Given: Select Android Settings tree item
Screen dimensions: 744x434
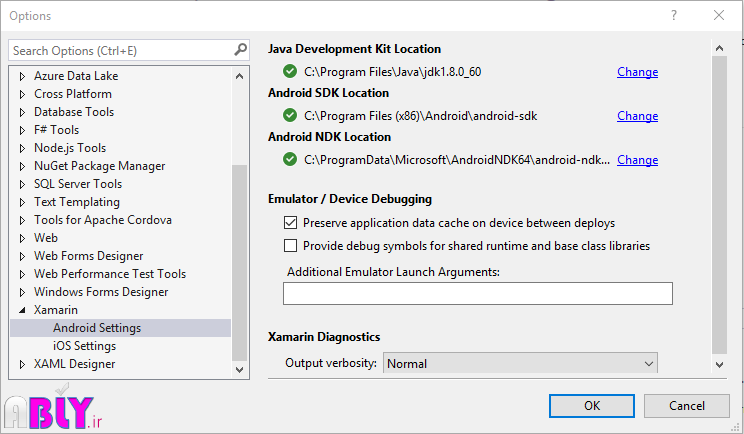Looking at the screenshot, I should click(x=121, y=328).
